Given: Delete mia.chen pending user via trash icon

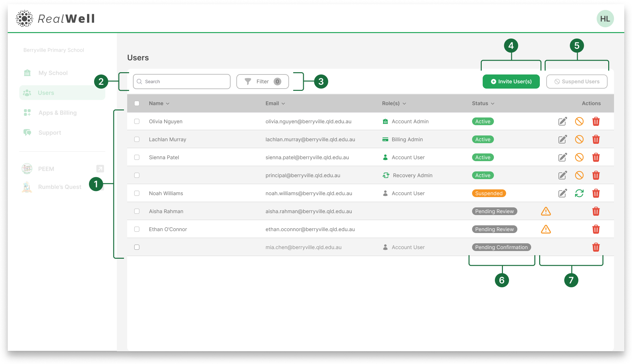Looking at the screenshot, I should click(x=596, y=247).
